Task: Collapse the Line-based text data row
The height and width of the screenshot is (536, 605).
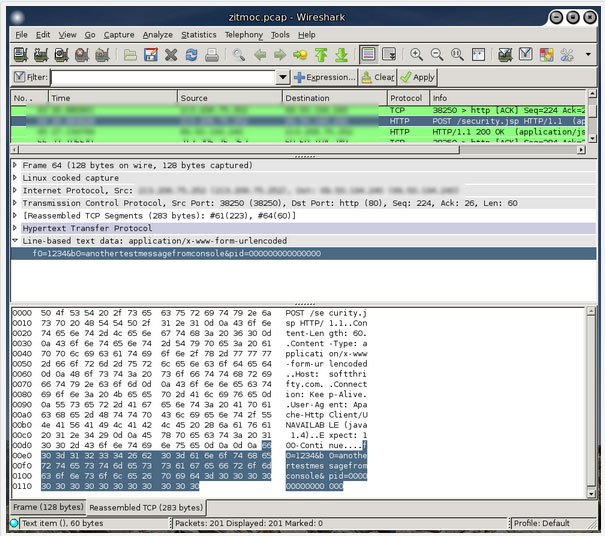Action: point(15,241)
